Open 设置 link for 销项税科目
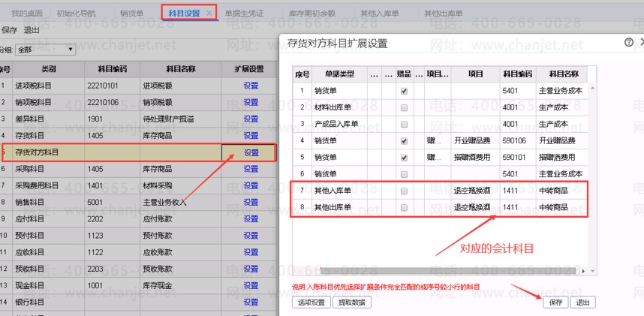 [x=251, y=102]
